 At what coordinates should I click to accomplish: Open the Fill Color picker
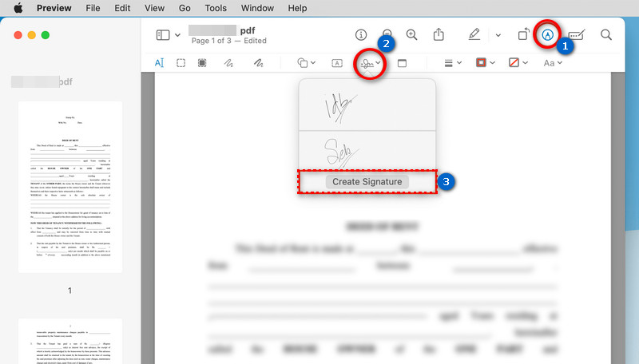coord(518,63)
